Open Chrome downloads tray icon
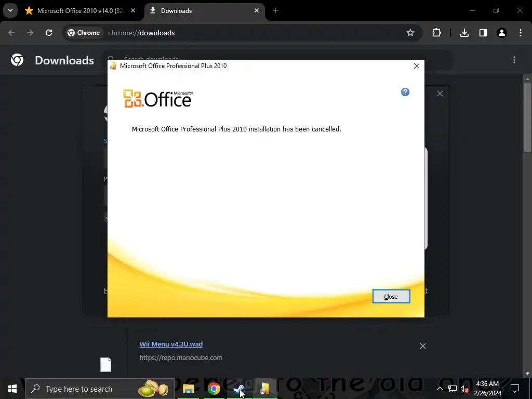This screenshot has width=532, height=399. [x=464, y=33]
